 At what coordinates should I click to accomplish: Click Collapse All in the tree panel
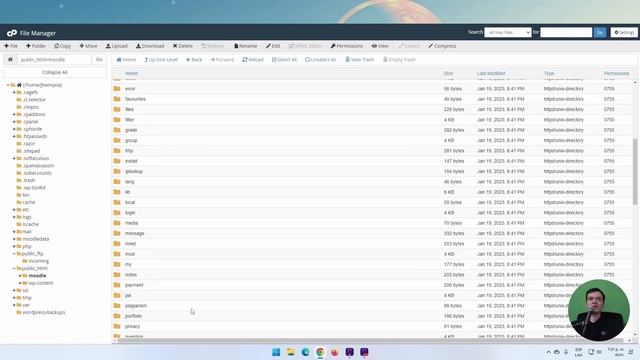point(55,72)
